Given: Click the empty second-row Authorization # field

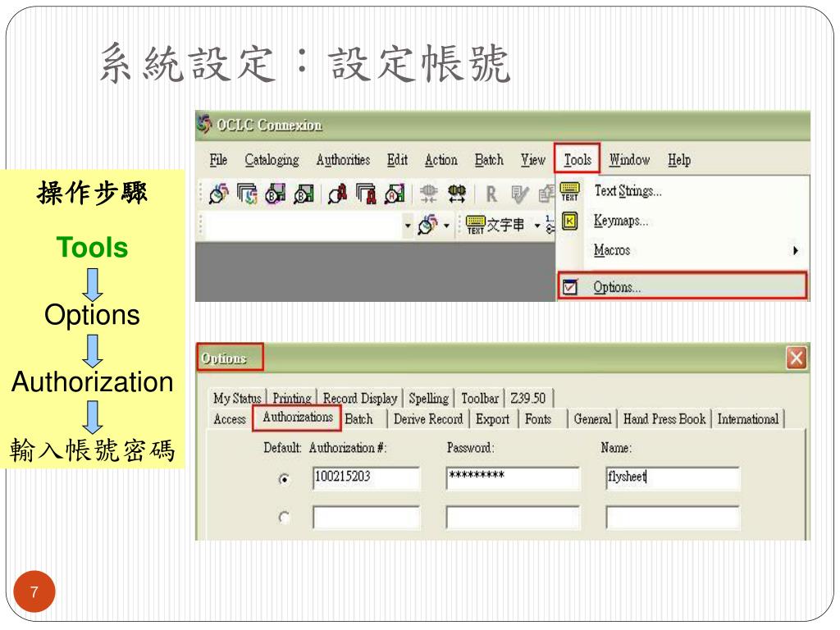Looking at the screenshot, I should pos(367,518).
